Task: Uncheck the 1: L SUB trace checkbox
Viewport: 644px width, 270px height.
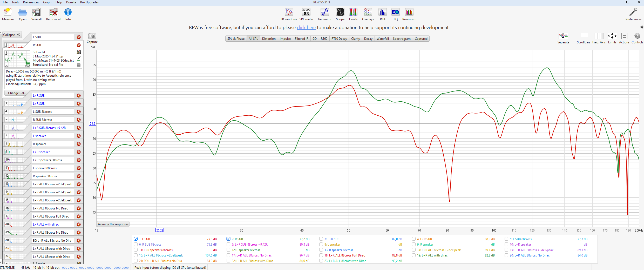Action: [136, 239]
